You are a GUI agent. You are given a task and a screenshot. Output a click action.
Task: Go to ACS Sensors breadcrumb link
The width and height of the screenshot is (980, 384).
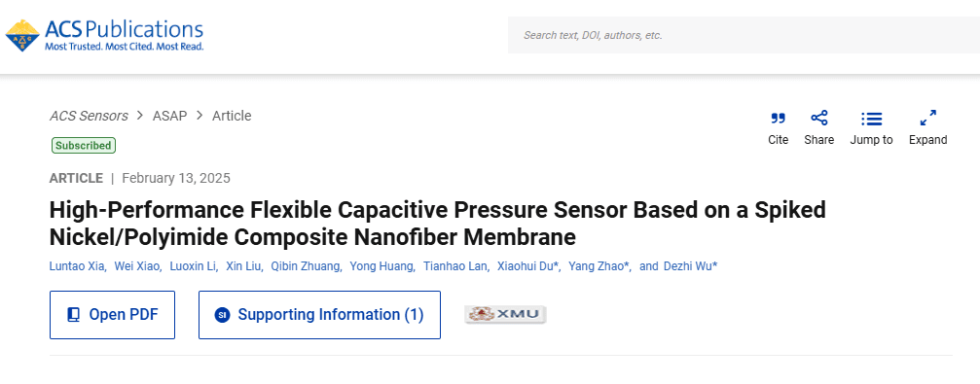click(x=89, y=116)
